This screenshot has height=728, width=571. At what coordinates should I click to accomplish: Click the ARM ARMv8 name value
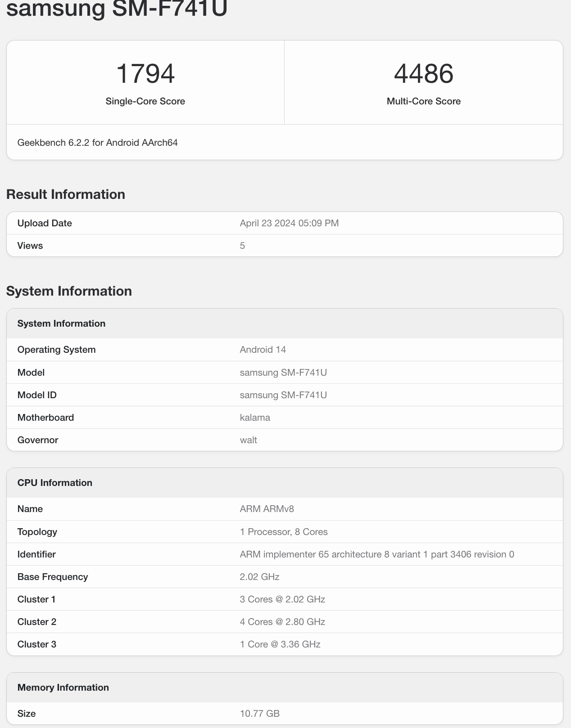pos(267,509)
